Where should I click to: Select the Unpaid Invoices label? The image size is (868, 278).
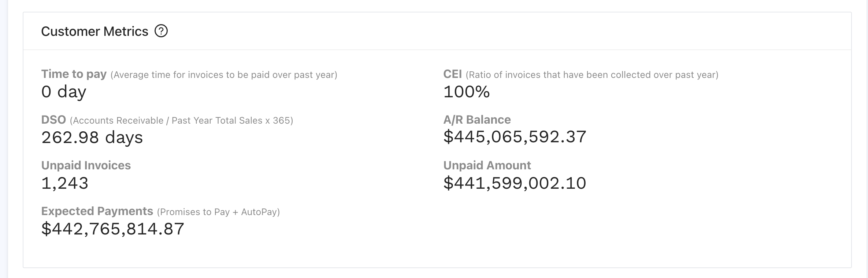click(x=86, y=165)
